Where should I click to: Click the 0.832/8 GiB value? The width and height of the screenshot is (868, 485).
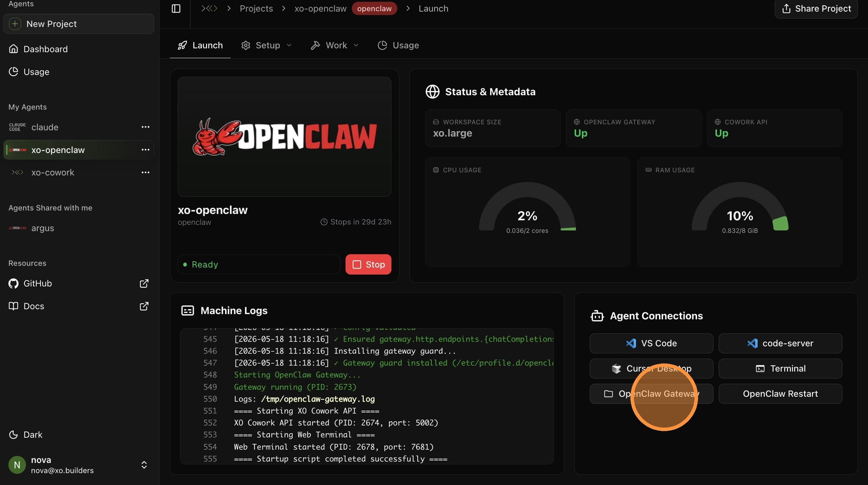point(740,231)
